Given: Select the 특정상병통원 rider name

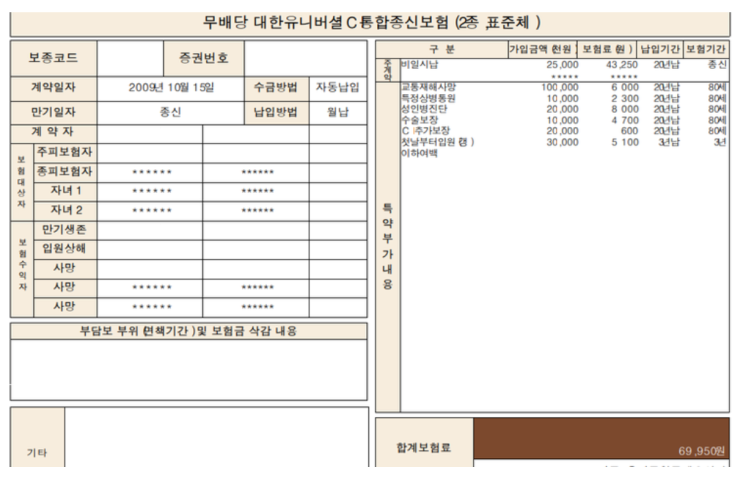Looking at the screenshot, I should click(x=428, y=98).
